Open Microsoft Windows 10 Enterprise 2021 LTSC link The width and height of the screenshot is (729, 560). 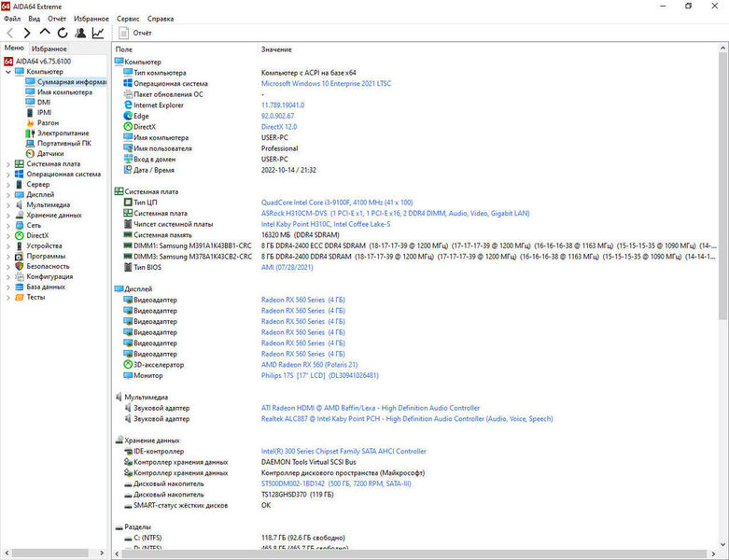tap(326, 84)
